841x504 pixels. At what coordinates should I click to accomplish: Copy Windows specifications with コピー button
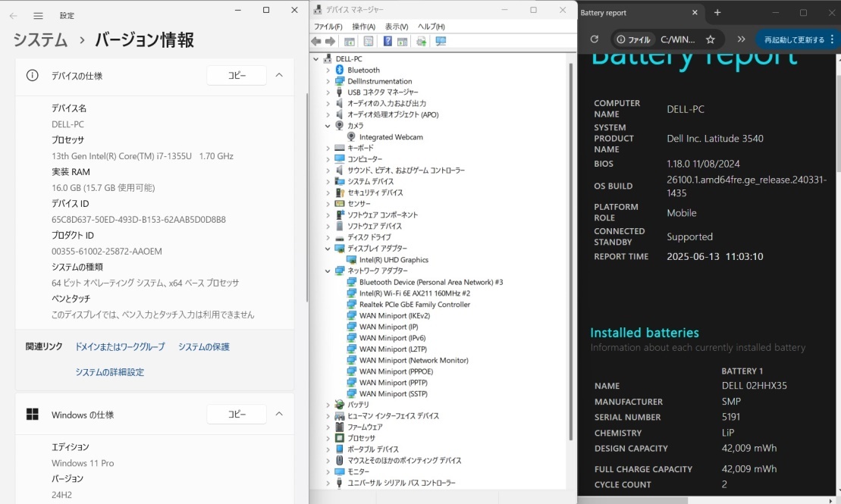(x=237, y=414)
